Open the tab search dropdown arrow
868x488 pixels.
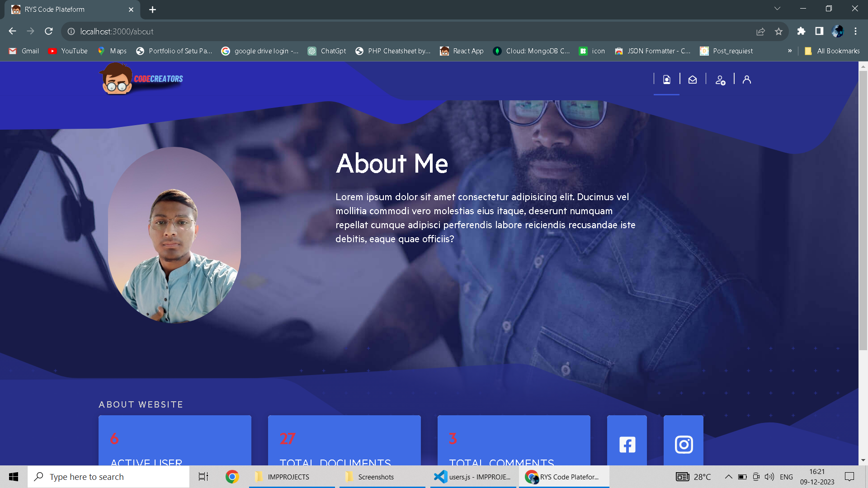click(777, 9)
